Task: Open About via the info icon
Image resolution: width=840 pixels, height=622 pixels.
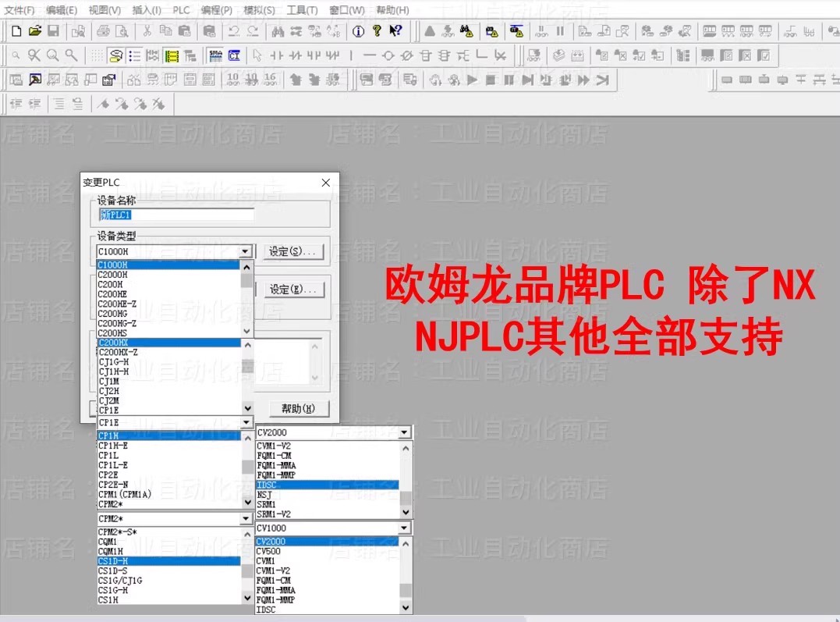Action: (x=359, y=31)
